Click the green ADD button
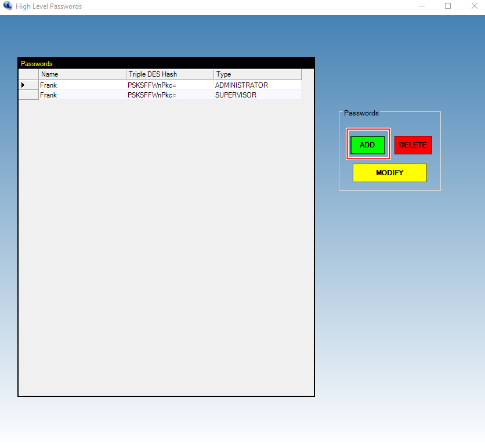 (368, 145)
